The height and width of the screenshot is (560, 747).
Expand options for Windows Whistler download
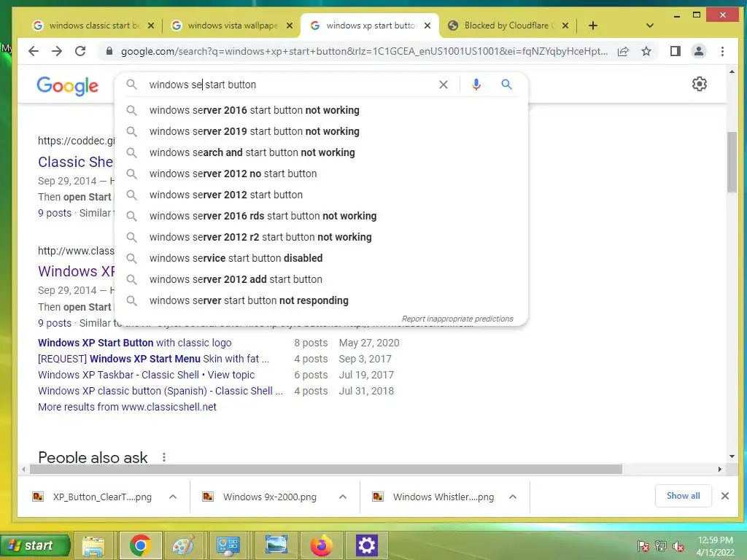513,497
